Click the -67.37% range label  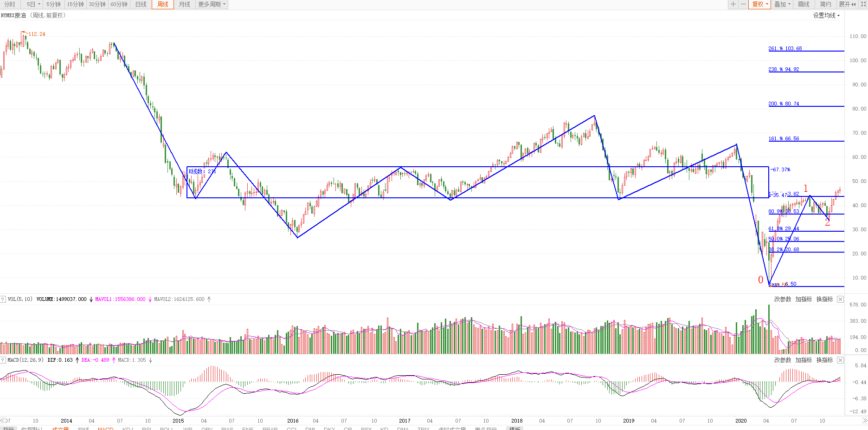click(780, 169)
